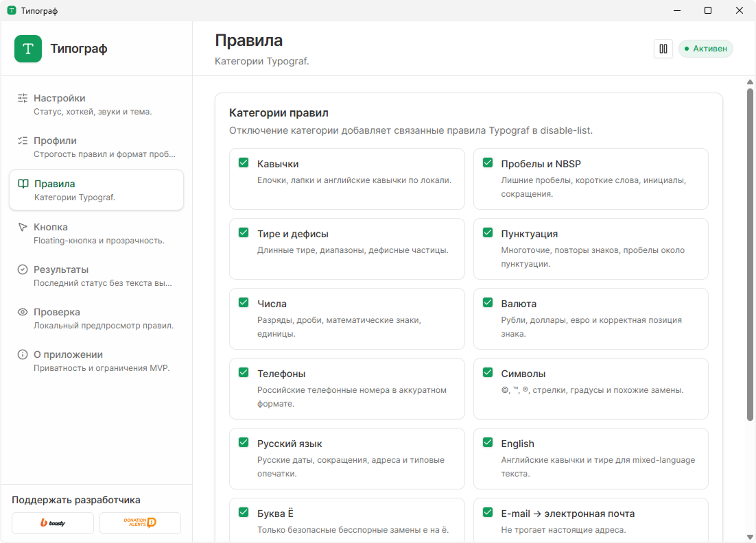Toggle the Символы checkbox
Viewport: 756px width, 543px height.
click(488, 372)
